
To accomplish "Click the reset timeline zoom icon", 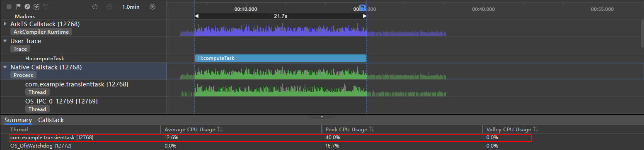I will 95,7.
